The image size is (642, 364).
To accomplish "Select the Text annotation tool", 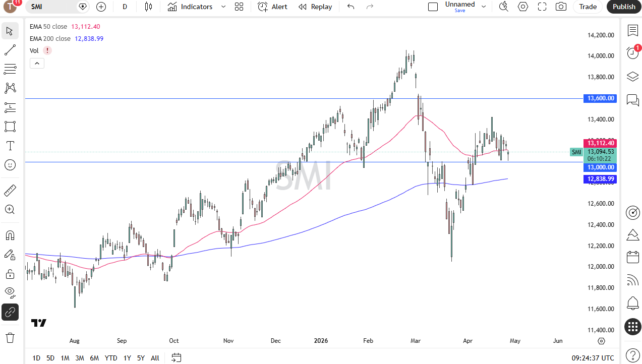I will pyautogui.click(x=10, y=146).
